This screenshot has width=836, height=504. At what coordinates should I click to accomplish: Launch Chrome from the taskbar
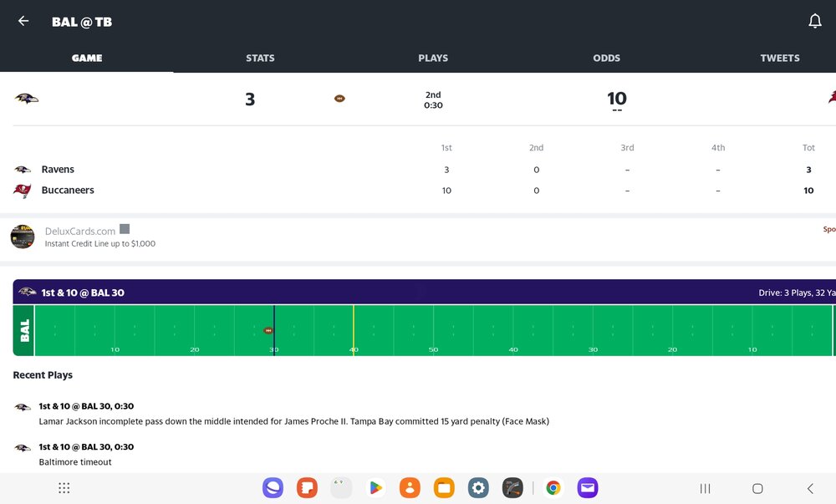pyautogui.click(x=553, y=488)
